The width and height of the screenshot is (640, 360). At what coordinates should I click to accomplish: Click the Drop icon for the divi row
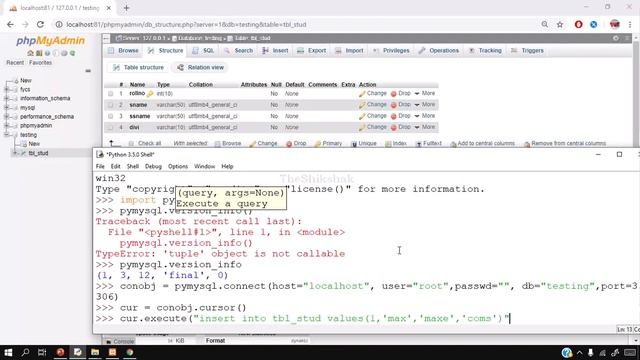coord(393,128)
